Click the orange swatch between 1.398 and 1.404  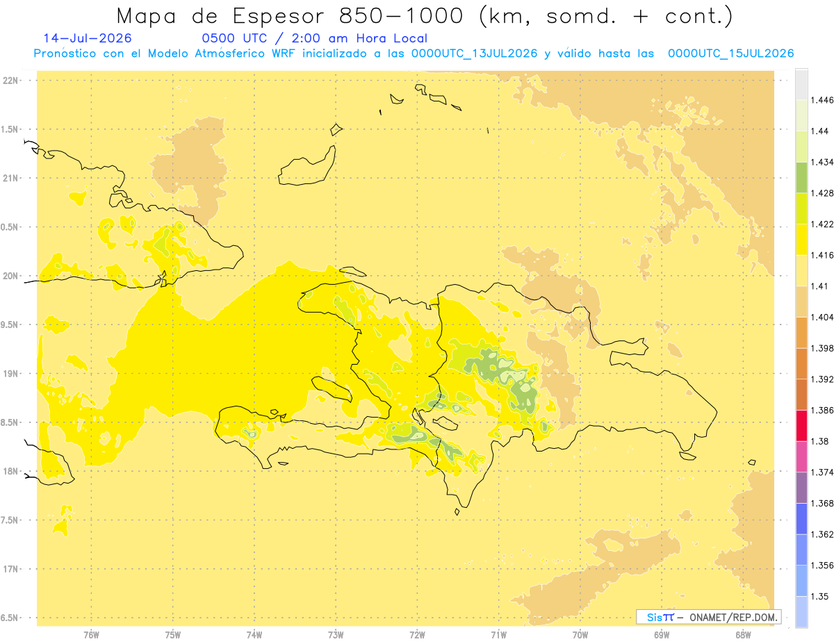801,332
